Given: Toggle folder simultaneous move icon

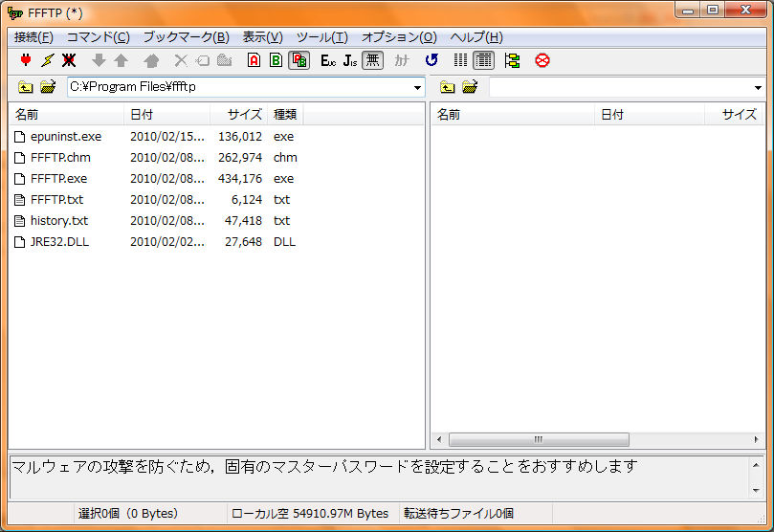Looking at the screenshot, I should [x=513, y=60].
